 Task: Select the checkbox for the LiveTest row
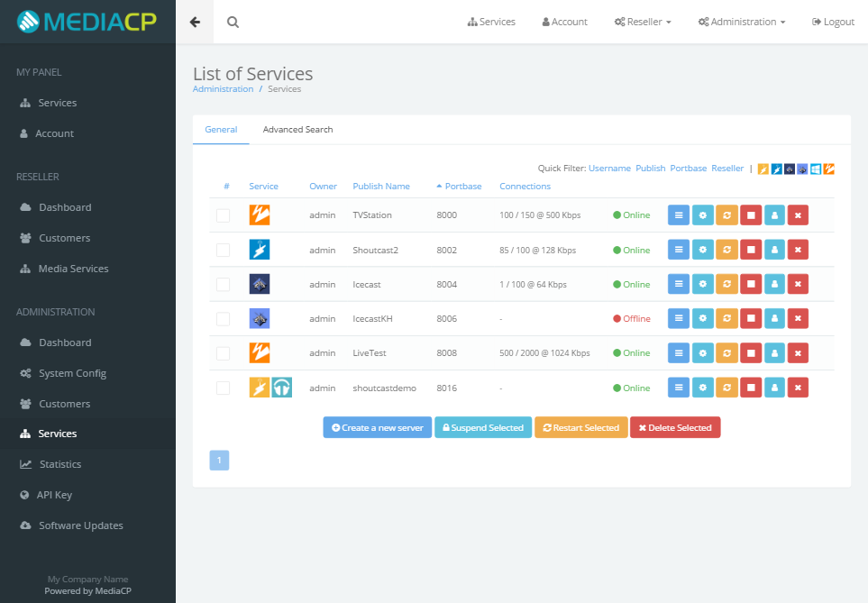(223, 352)
